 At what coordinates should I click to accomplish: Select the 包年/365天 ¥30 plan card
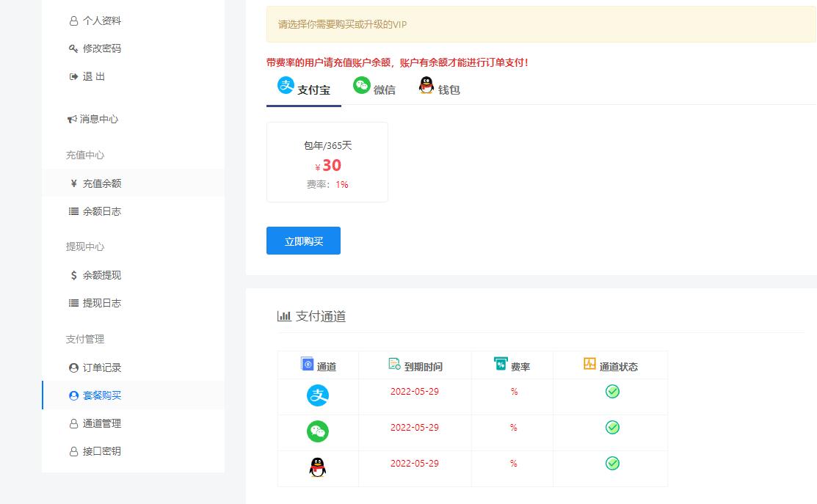pyautogui.click(x=327, y=161)
